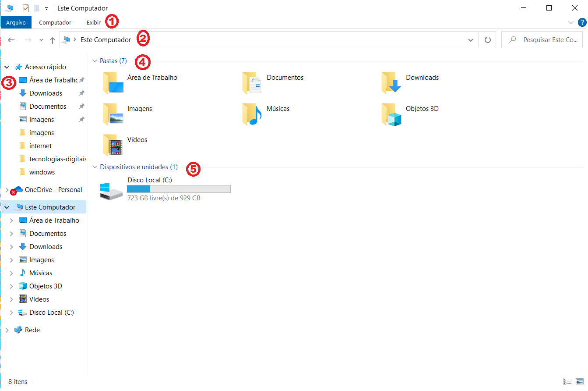The image size is (588, 391).
Task: Collapse the Dispositivos e unidades group
Action: 95,167
